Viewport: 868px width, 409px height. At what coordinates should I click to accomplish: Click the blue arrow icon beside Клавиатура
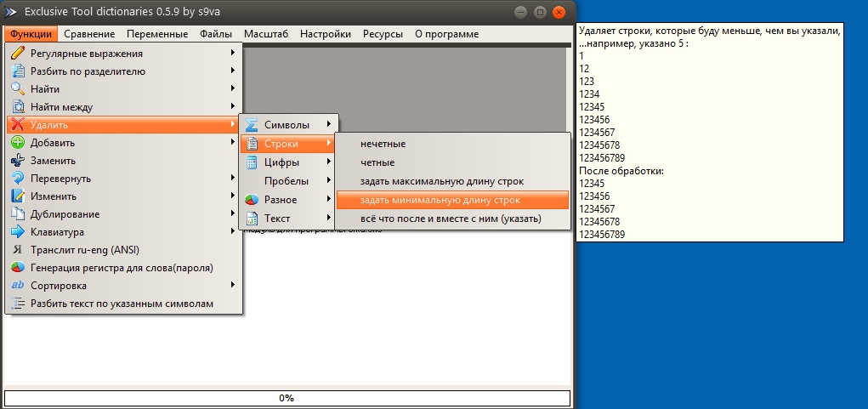pos(17,231)
